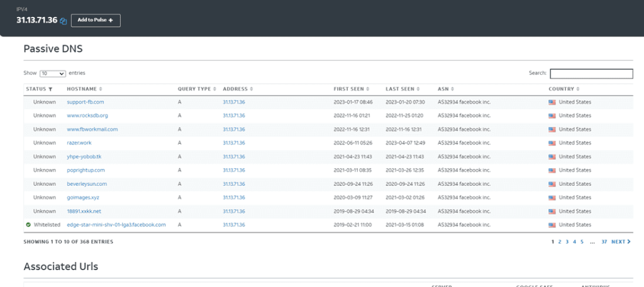
Task: Click the US flag in goimages.xyz row
Action: [x=552, y=198]
